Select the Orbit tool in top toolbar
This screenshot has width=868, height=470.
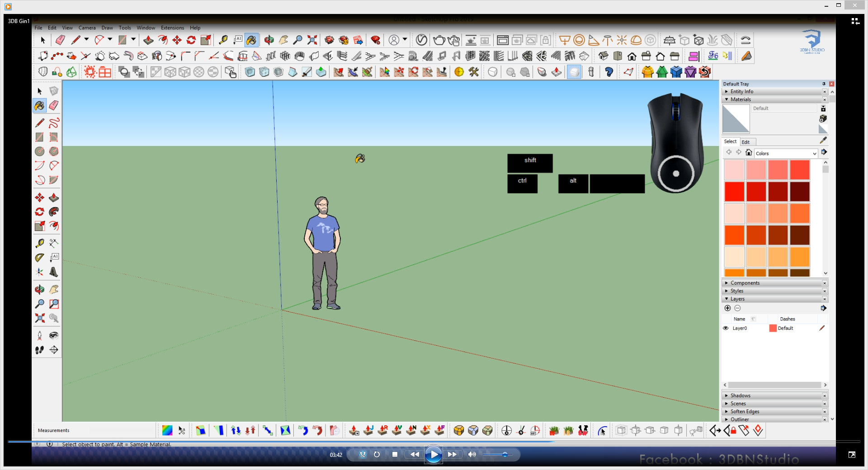point(269,40)
